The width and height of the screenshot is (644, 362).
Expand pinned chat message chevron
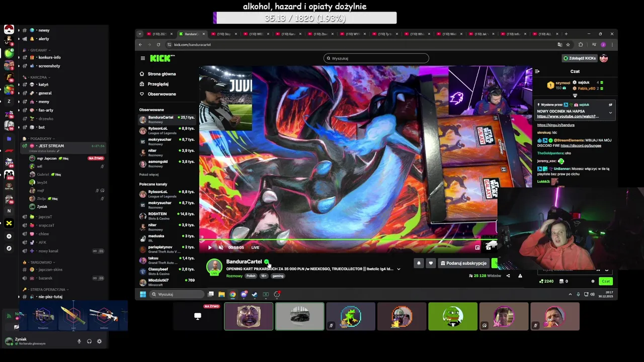[610, 113]
